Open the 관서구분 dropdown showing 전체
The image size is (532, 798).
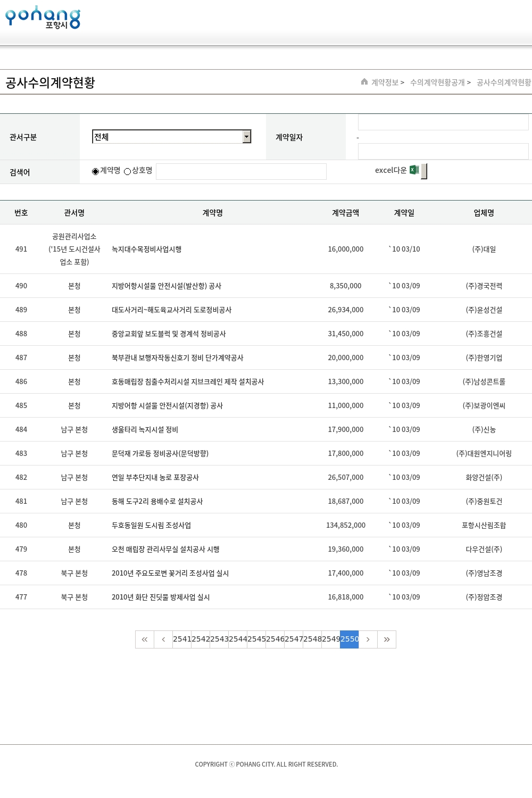pos(167,137)
